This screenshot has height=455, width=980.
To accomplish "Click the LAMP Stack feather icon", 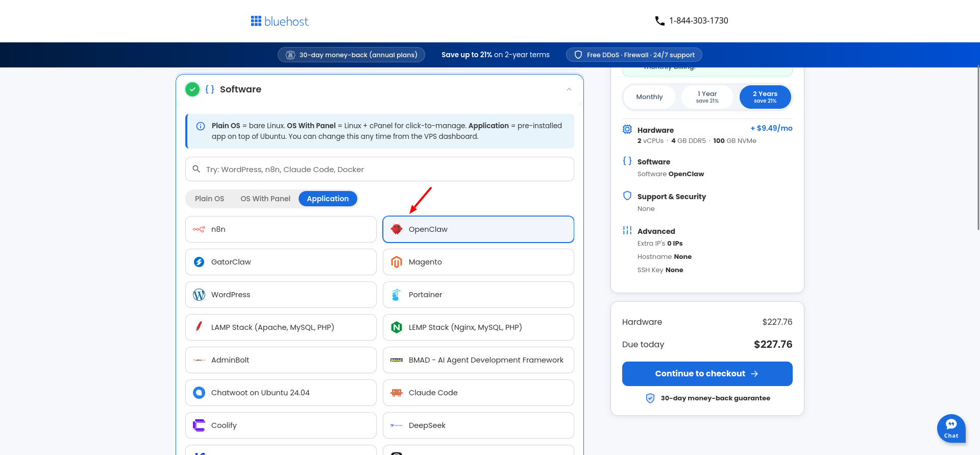I will pos(199,327).
